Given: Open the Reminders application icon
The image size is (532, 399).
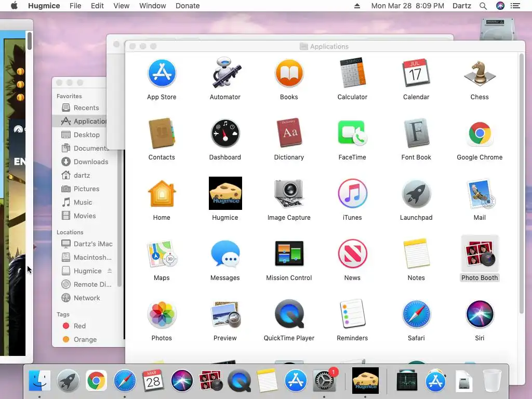Looking at the screenshot, I should (352, 314).
